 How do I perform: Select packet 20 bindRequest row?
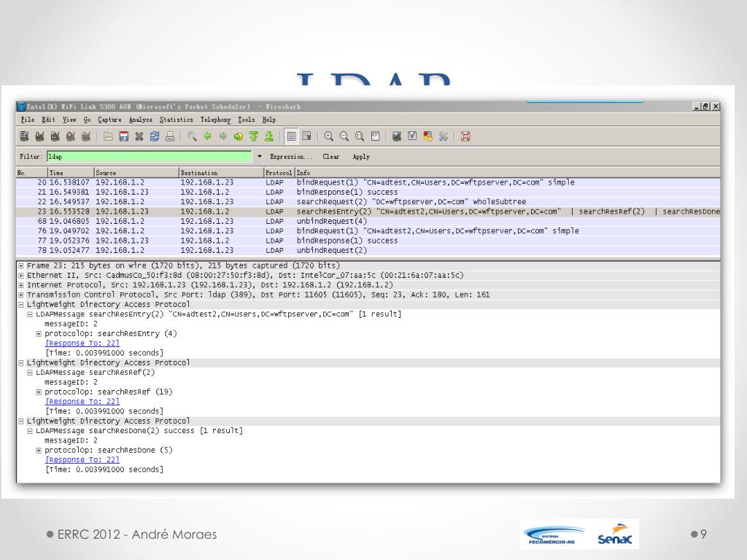pyautogui.click(x=368, y=182)
